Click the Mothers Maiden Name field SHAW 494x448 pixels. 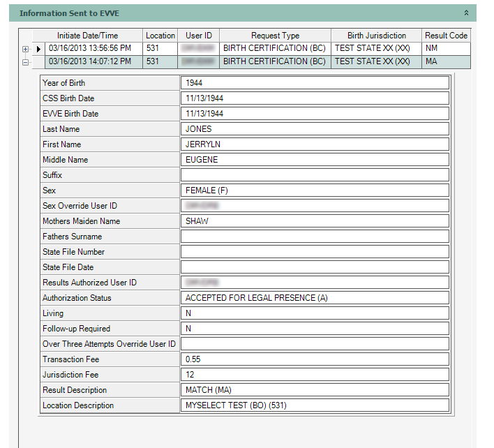pyautogui.click(x=314, y=221)
